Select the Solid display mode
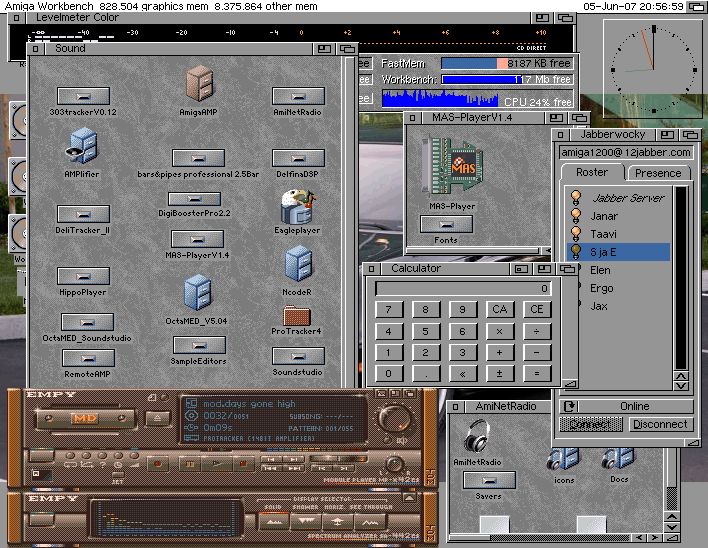Screen dimensions: 708x548 tap(274, 522)
